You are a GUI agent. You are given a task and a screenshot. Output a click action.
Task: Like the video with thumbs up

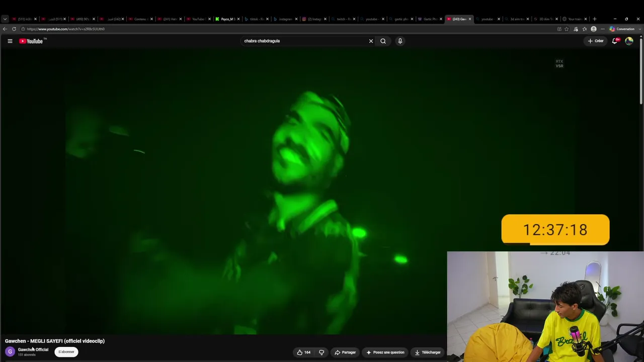tap(303, 352)
